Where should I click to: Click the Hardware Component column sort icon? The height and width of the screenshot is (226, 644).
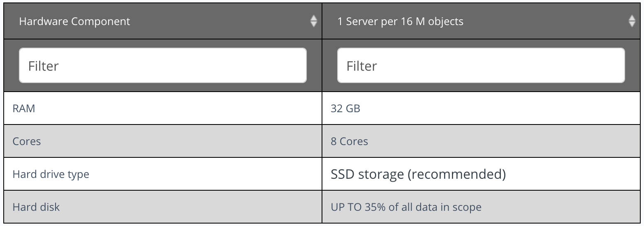(x=313, y=21)
